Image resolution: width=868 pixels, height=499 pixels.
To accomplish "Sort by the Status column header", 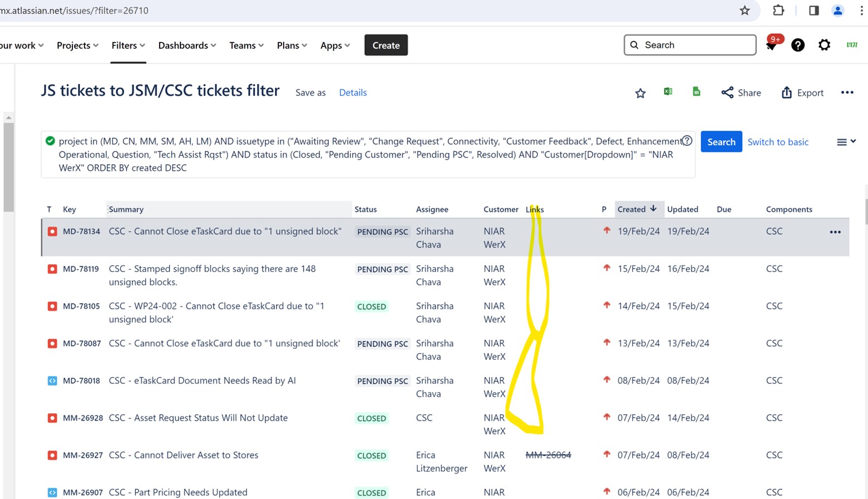I will 366,209.
